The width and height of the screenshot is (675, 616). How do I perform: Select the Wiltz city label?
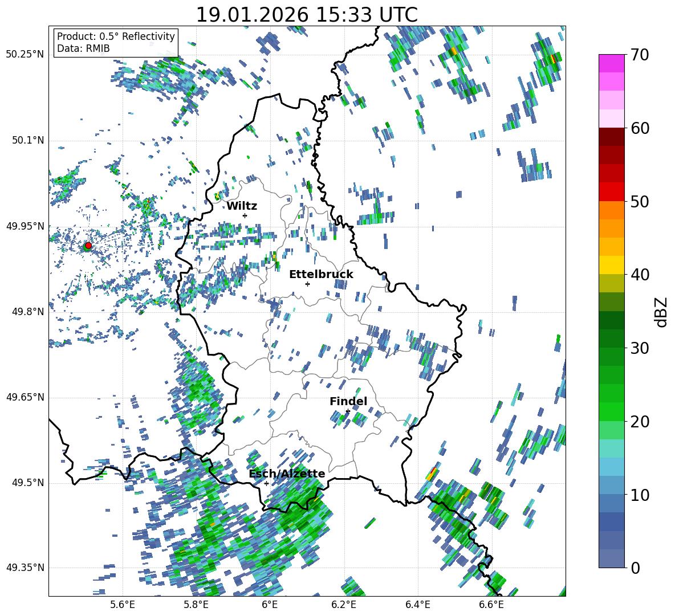point(242,206)
